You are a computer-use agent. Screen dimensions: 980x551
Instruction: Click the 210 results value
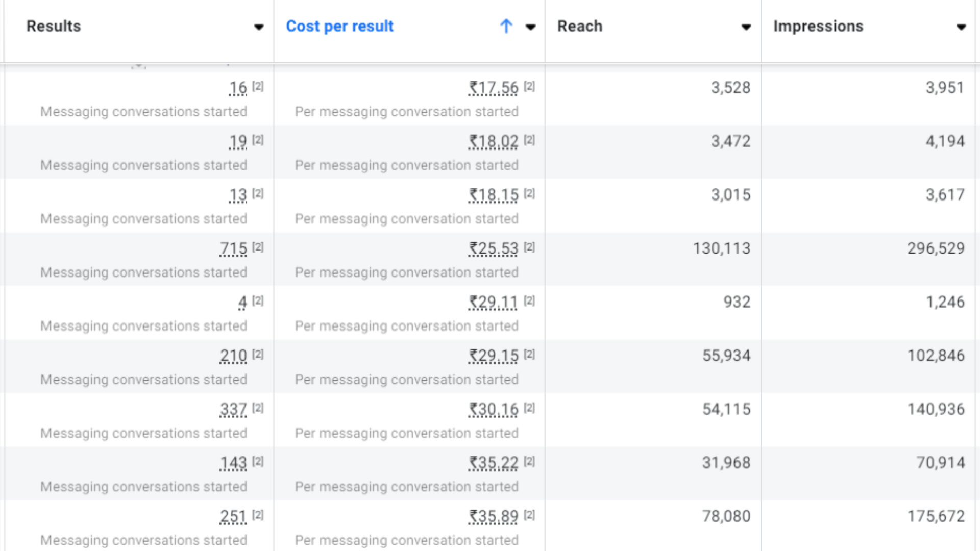point(233,356)
